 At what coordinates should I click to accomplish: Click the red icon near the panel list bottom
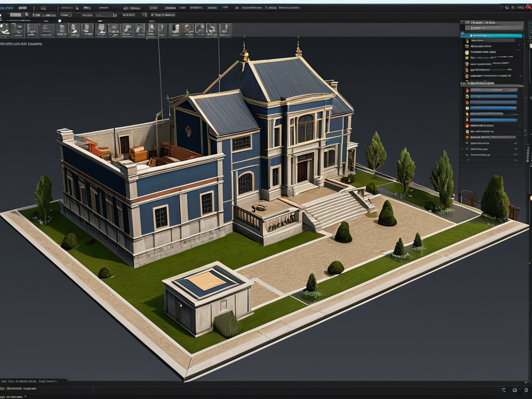point(467,126)
